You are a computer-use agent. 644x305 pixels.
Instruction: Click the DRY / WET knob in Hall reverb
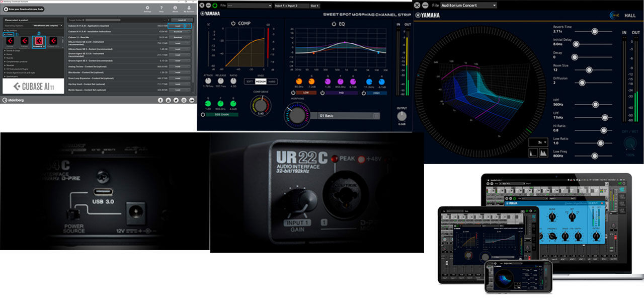(x=630, y=143)
